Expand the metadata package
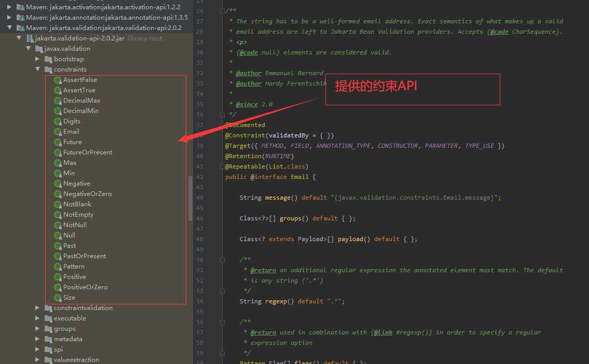 [37, 339]
